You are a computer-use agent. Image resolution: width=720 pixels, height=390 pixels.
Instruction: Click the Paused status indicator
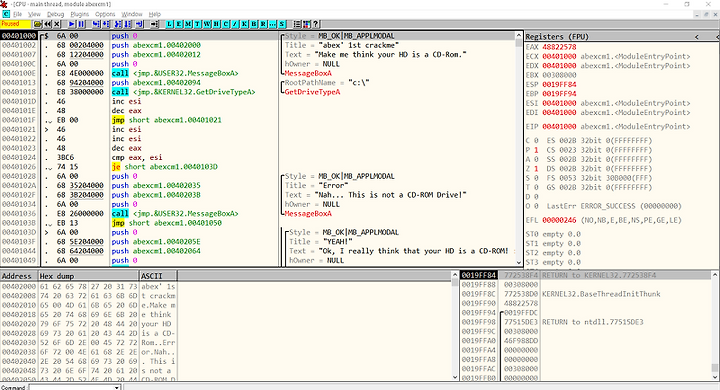(16, 24)
